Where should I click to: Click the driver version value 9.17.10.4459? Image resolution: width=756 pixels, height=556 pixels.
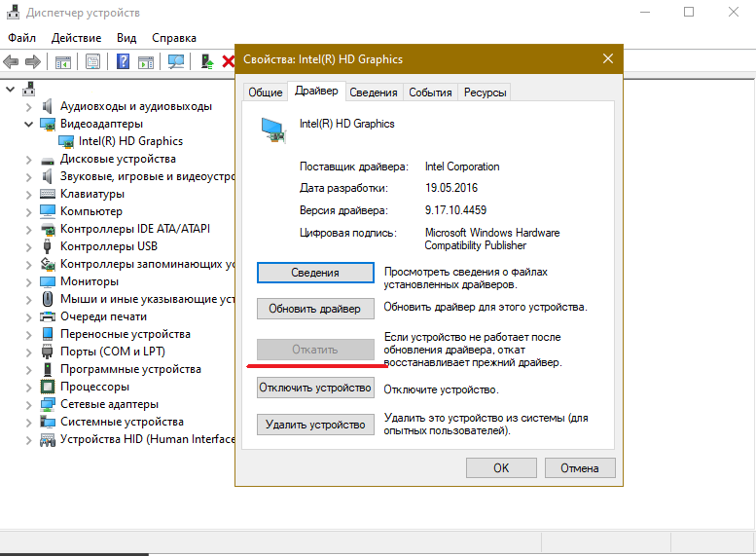coord(455,210)
